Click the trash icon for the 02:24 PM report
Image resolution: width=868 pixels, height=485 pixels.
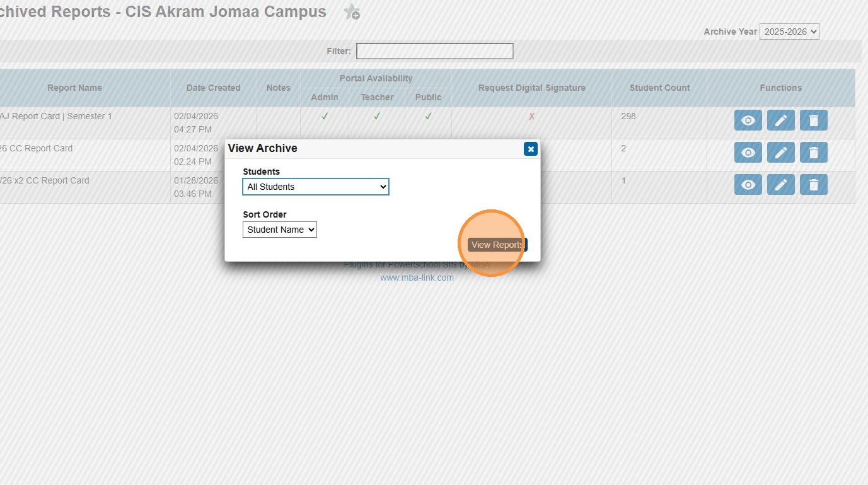pos(813,152)
